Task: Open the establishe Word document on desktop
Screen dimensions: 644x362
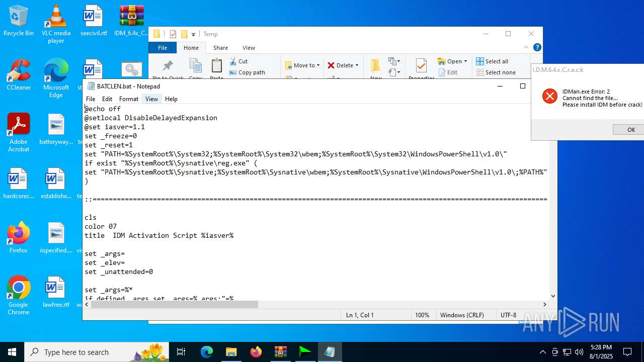Action: 56,184
